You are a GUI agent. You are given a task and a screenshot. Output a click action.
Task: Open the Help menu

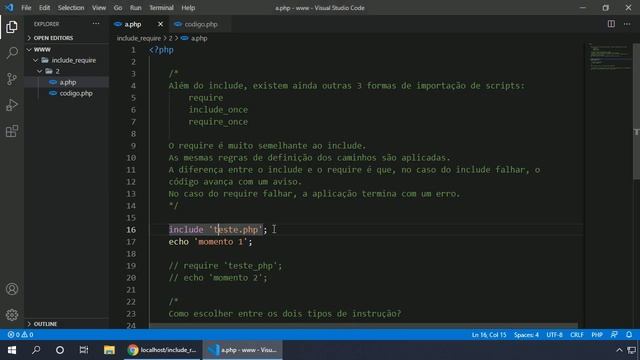point(188,8)
